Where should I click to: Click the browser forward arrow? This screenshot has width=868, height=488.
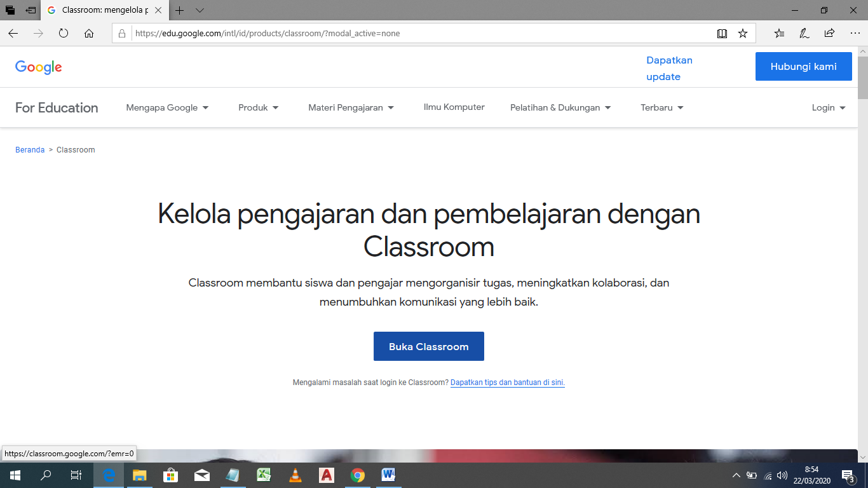pyautogui.click(x=38, y=34)
